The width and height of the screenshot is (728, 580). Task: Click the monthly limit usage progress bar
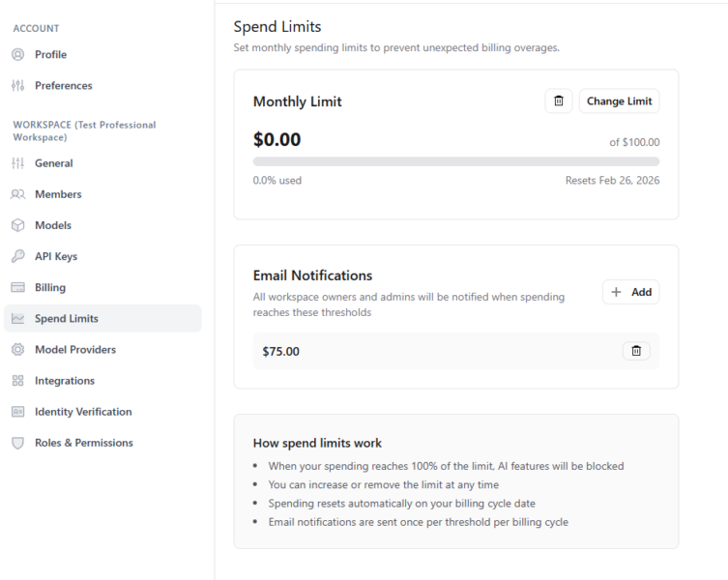tap(455, 161)
